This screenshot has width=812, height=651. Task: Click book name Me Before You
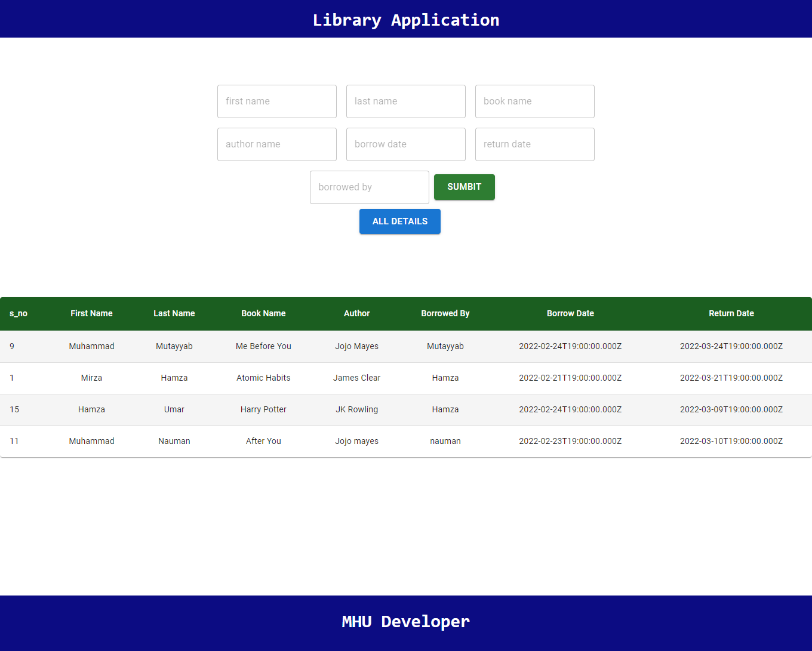(263, 346)
